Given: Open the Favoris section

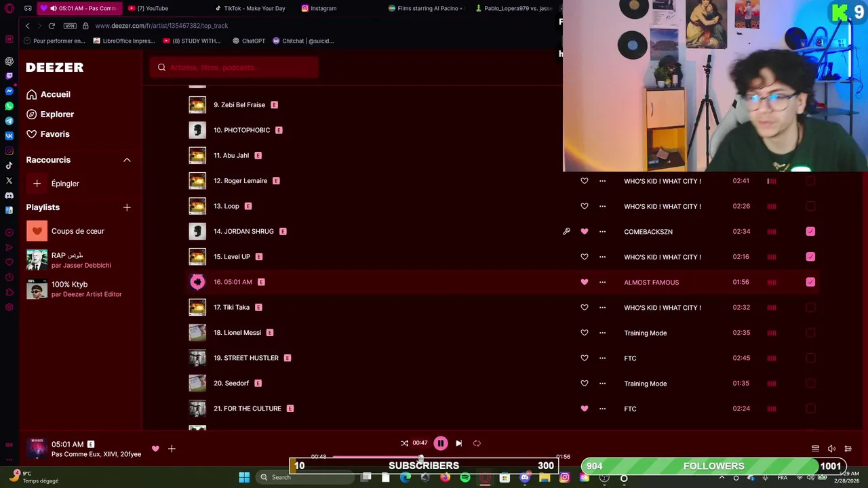Looking at the screenshot, I should click(x=48, y=134).
